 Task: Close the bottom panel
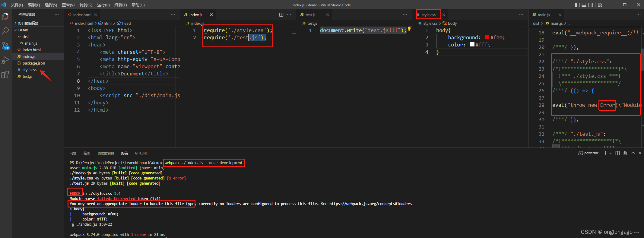640,153
